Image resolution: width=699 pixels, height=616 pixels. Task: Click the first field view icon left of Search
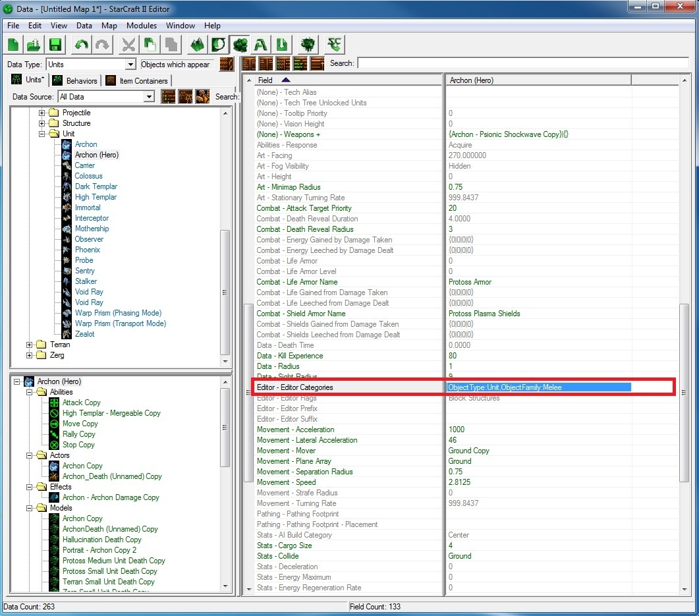click(x=249, y=64)
